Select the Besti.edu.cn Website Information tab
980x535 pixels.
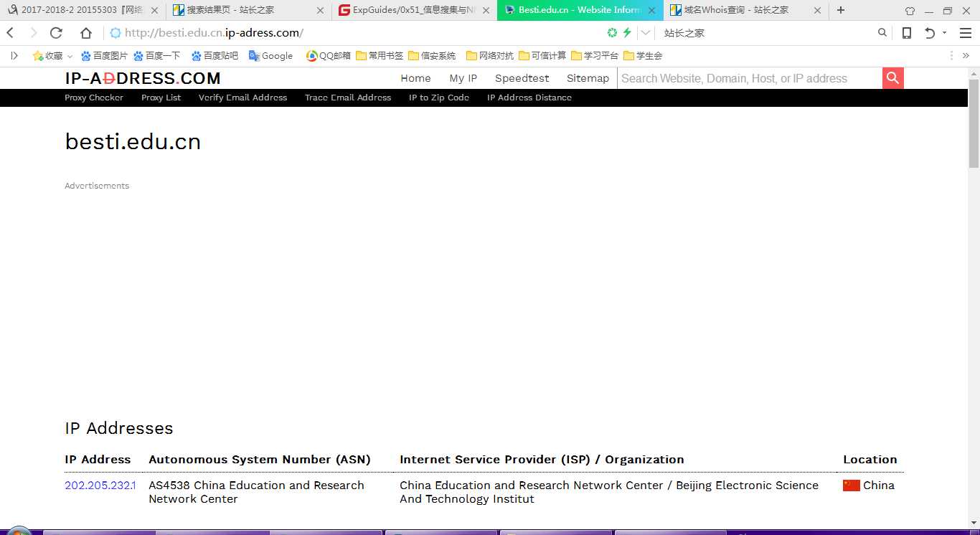click(x=580, y=10)
